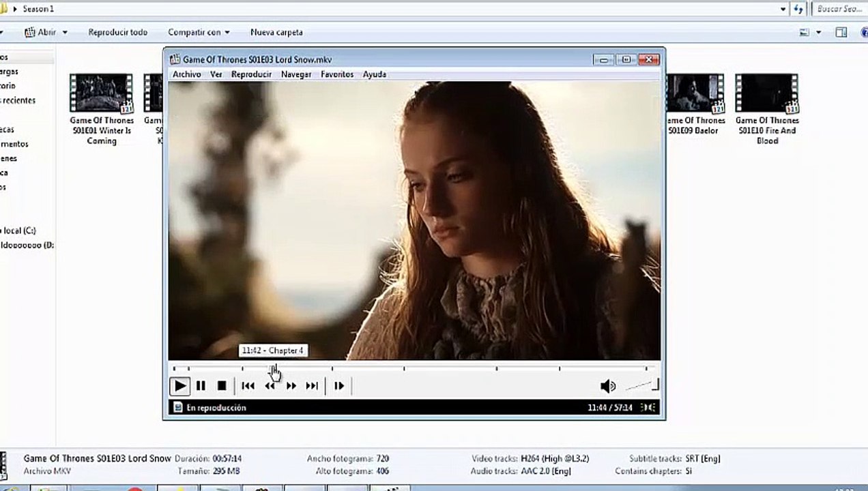
Task: Click the S01E10 Fire And Blood file name
Action: pyautogui.click(x=768, y=130)
